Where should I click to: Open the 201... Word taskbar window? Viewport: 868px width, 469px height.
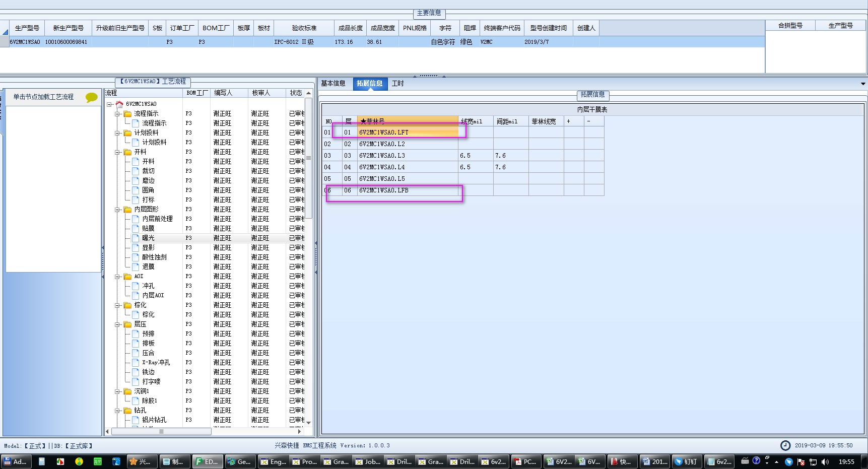pyautogui.click(x=655, y=461)
